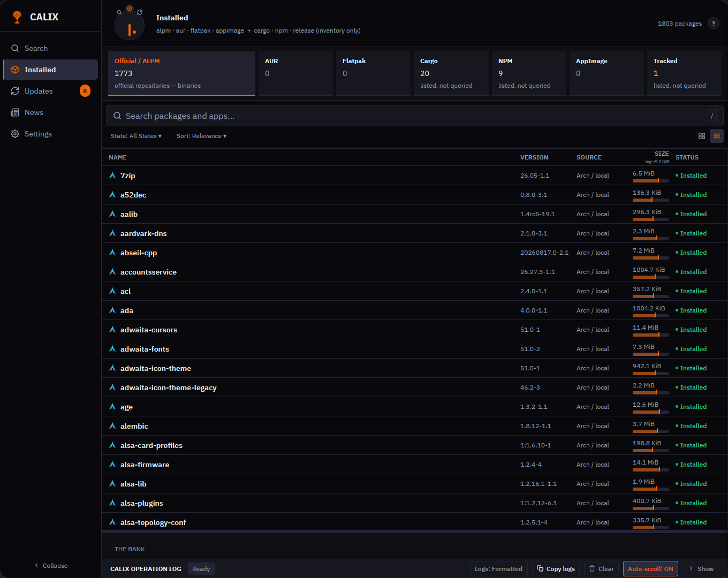This screenshot has width=728, height=578.
Task: Select the NPM source tab
Action: 529,73
